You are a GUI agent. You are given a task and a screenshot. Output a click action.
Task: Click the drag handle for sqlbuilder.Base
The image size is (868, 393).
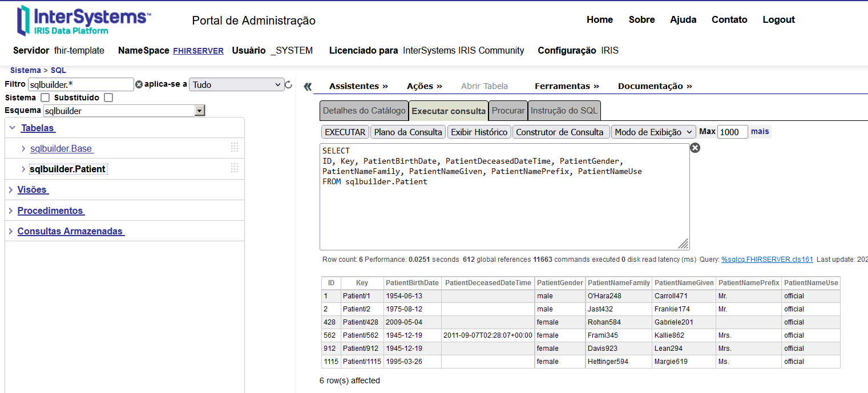pos(235,148)
